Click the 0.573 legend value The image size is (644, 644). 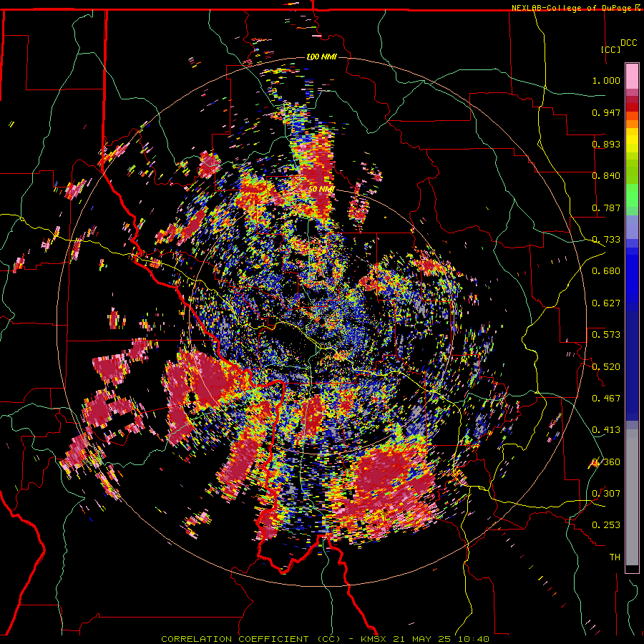(x=606, y=335)
